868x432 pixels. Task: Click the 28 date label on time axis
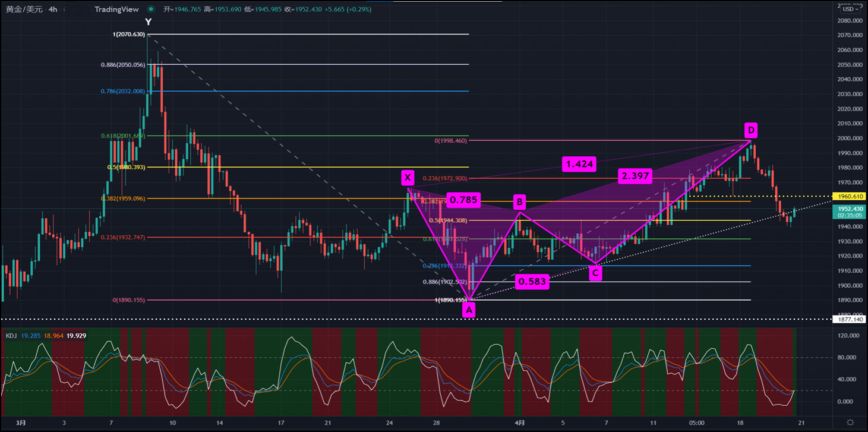click(x=436, y=422)
